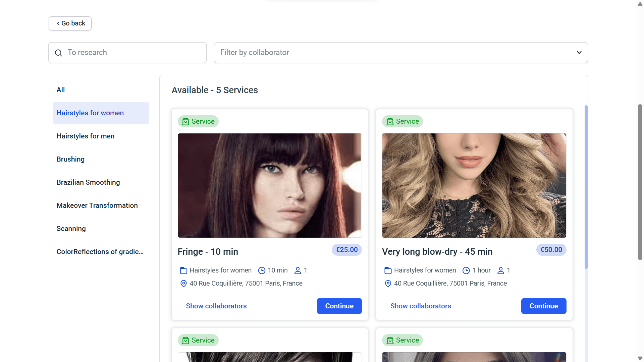
Task: Click the folder icon on the blow-dry card
Action: click(x=388, y=270)
